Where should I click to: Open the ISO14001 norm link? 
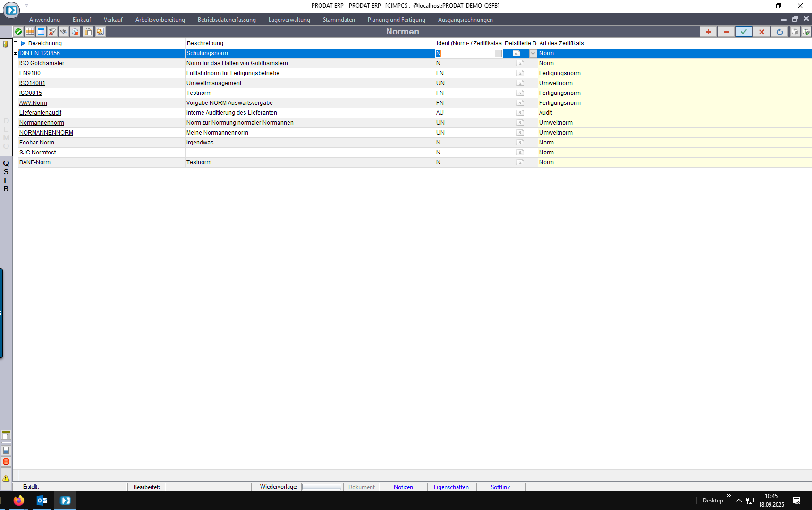click(32, 83)
